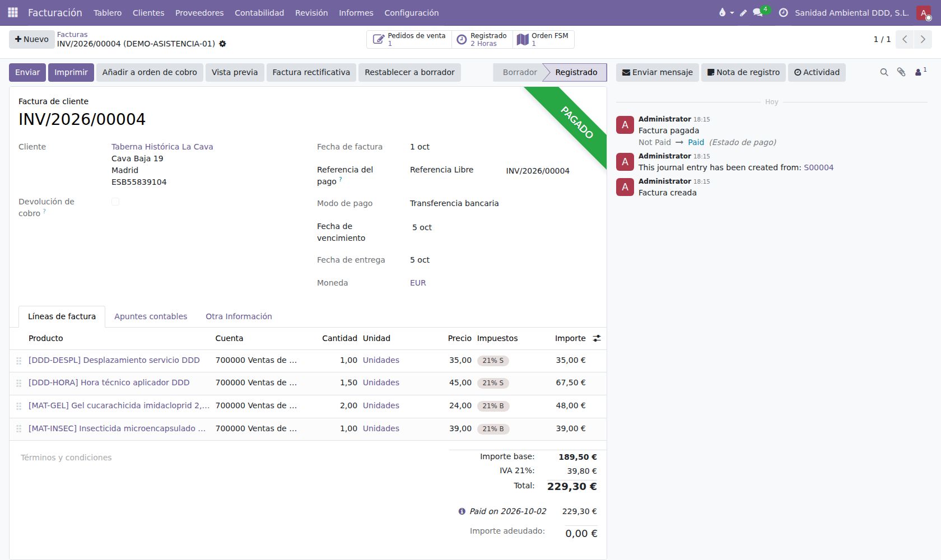Open column options icon in invoice lines
The image size is (941, 560).
(597, 338)
